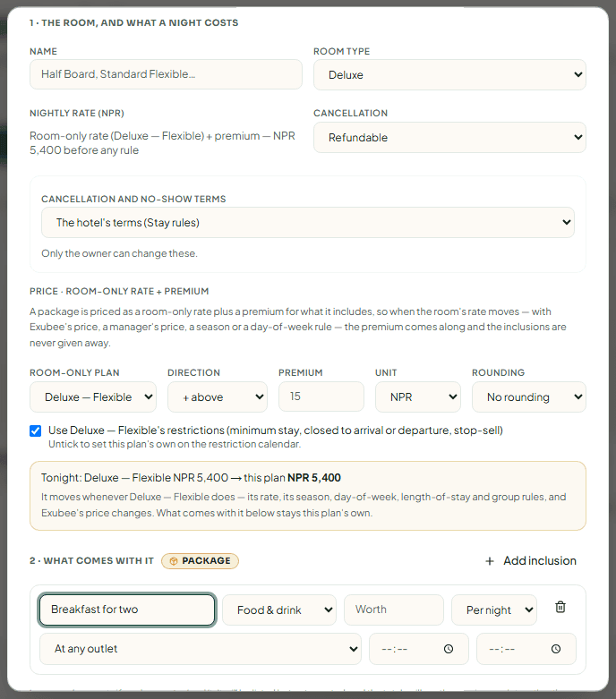Open the Room-only plan dropdown

tap(93, 396)
